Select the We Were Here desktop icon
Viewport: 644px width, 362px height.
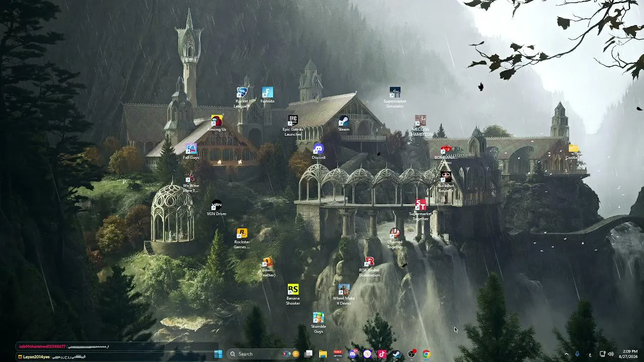click(191, 183)
